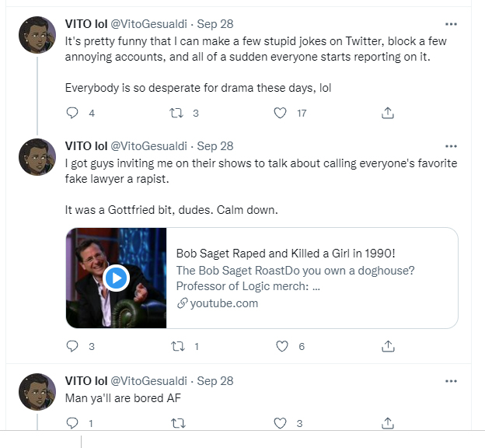This screenshot has width=485, height=448.
Task: Open more options on first tweet
Action: click(451, 24)
